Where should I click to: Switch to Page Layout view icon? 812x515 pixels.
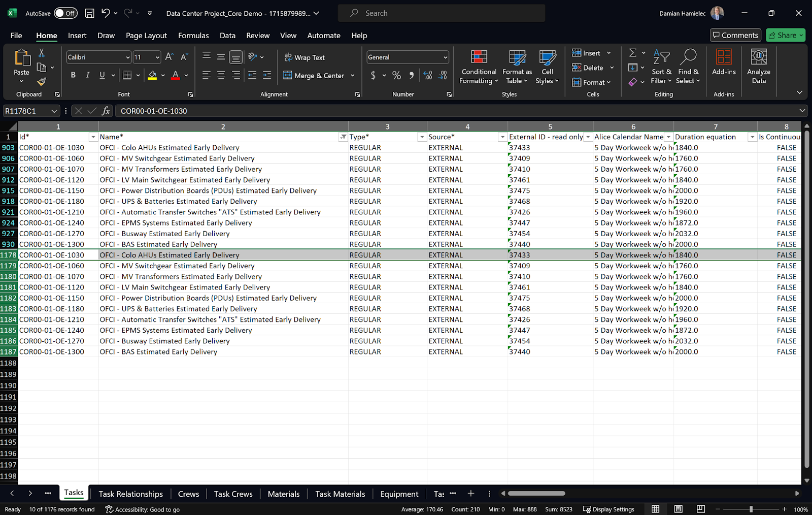coord(678,509)
